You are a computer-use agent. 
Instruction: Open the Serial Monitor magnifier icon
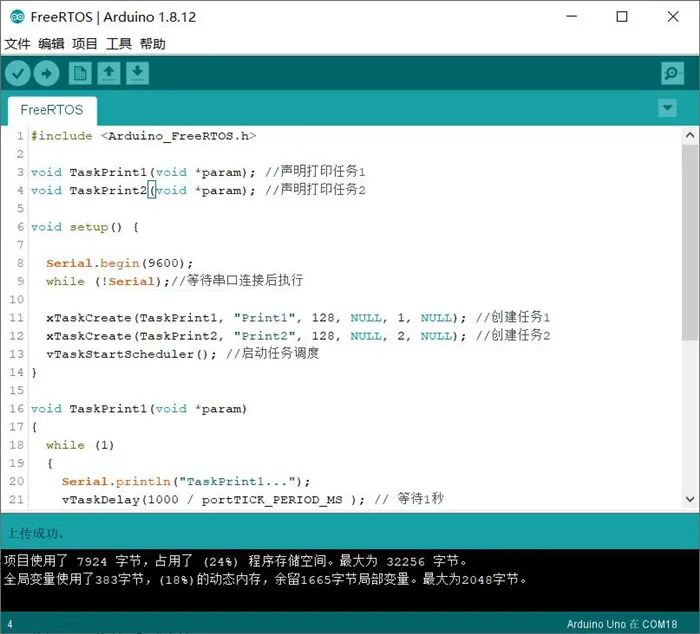pos(672,73)
